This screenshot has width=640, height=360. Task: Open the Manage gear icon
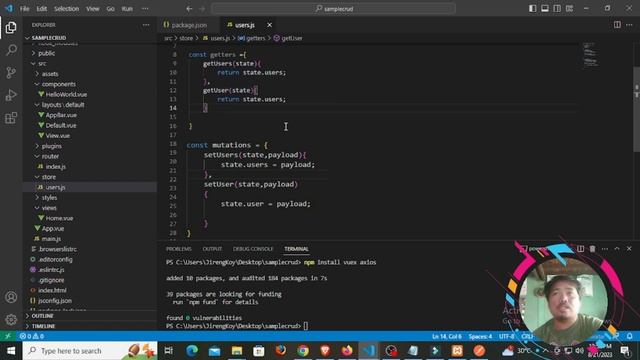click(11, 319)
